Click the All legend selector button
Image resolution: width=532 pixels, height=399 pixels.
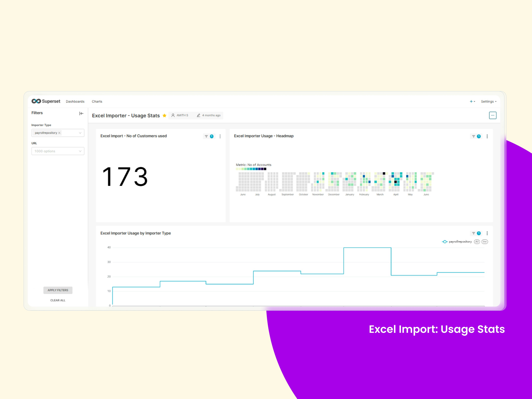click(477, 242)
